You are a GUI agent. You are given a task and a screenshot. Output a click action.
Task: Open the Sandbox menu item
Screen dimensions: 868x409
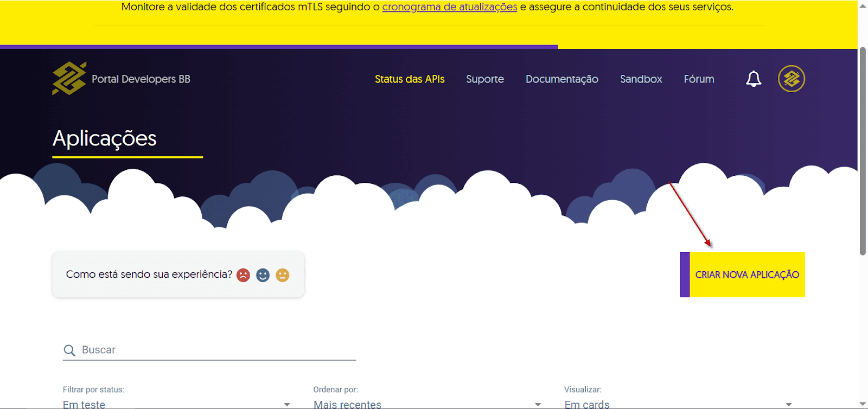(641, 79)
